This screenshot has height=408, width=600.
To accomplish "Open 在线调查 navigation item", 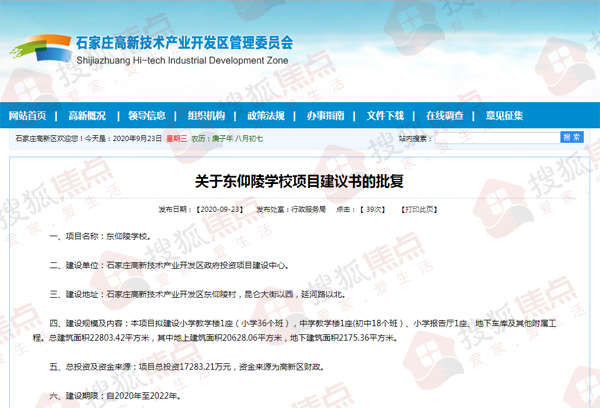I will pos(445,116).
